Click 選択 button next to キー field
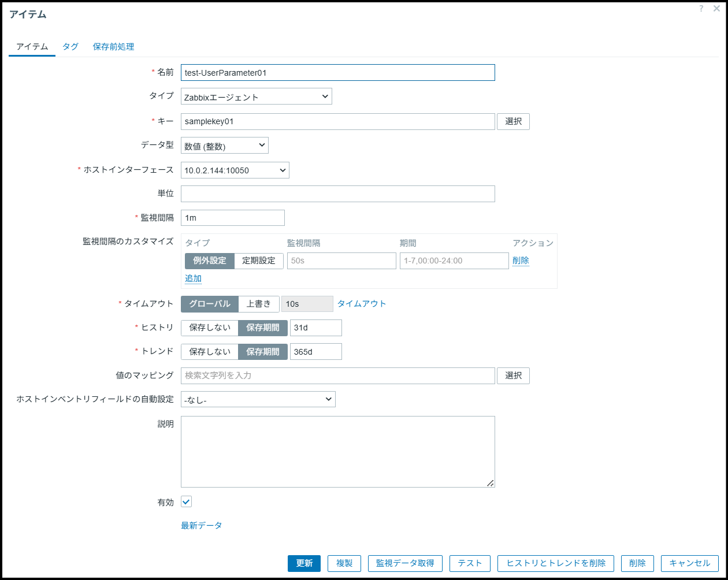Screen dimensions: 728x580 [513, 121]
